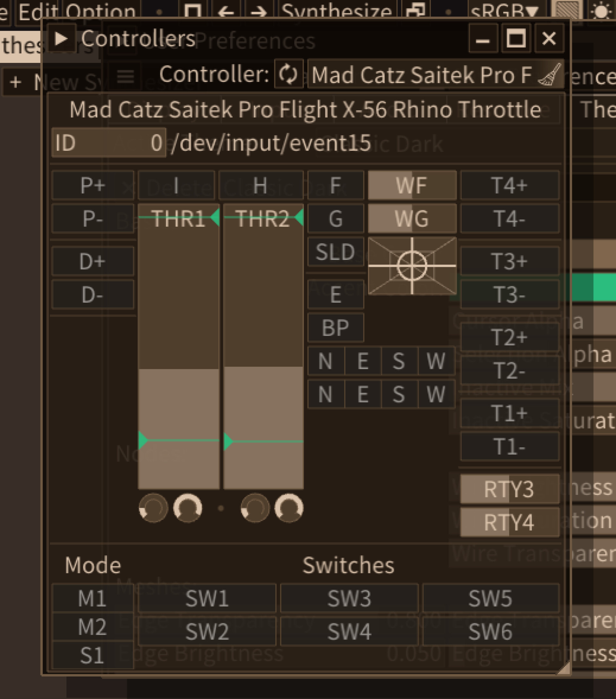The height and width of the screenshot is (699, 616).
Task: Click the THR2 throttle axis bar
Action: [263, 347]
